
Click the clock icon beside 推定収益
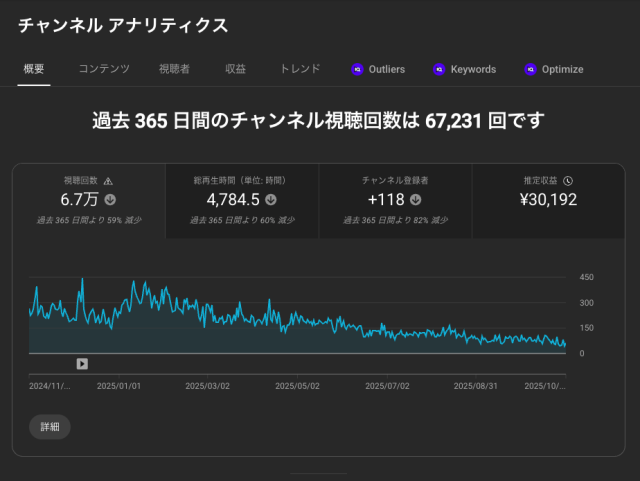(x=567, y=181)
